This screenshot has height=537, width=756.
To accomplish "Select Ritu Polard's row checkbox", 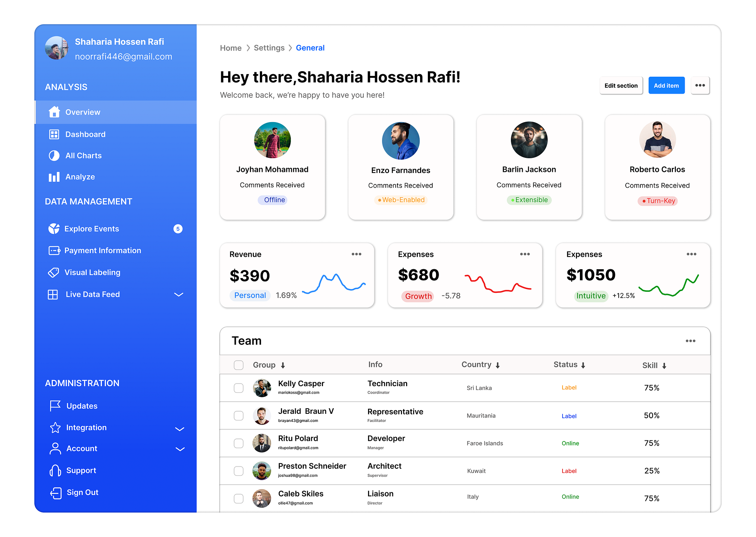I will [239, 443].
